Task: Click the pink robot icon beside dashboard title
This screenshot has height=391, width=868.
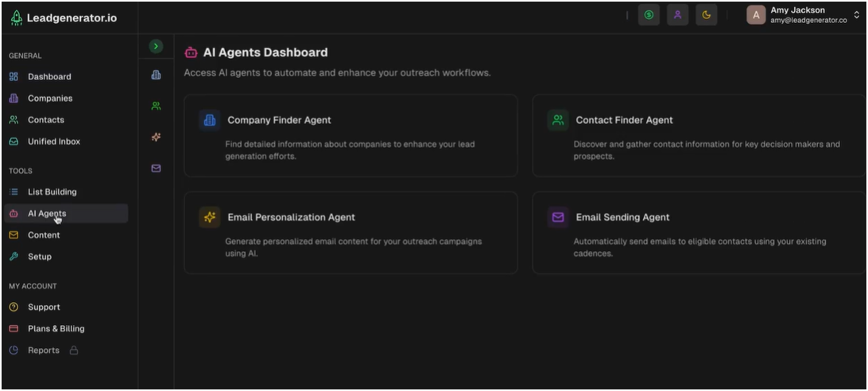Action: coord(191,52)
